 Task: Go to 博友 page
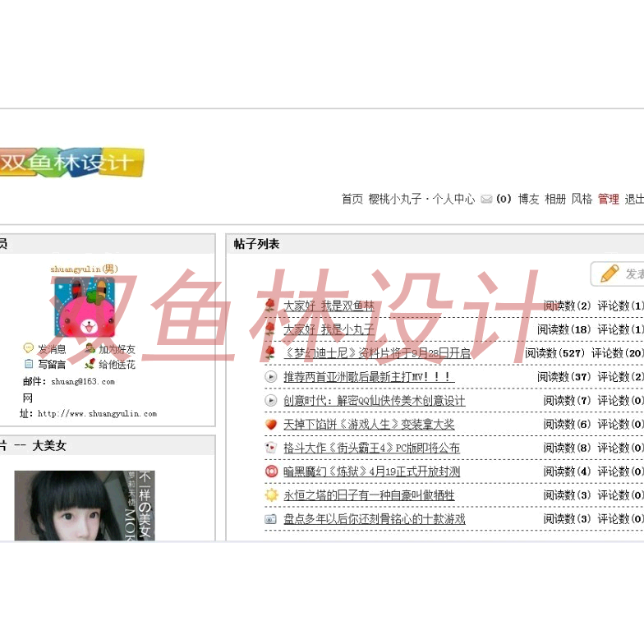[529, 199]
